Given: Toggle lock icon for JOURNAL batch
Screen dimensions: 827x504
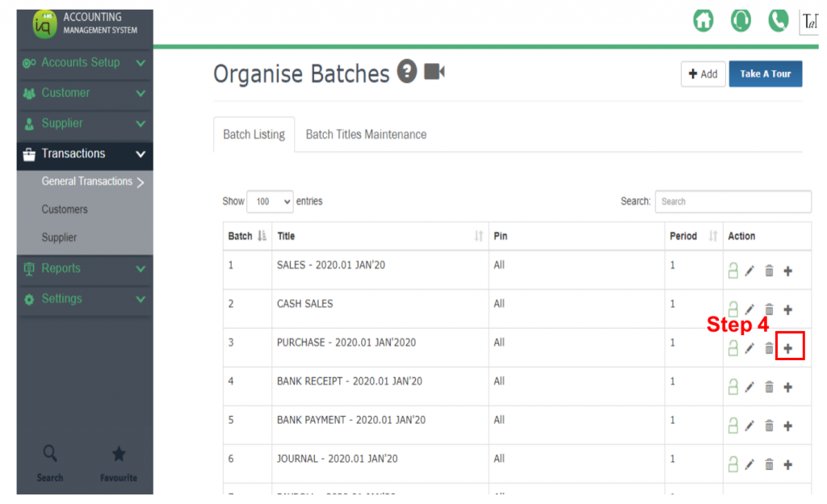Looking at the screenshot, I should coord(733,464).
